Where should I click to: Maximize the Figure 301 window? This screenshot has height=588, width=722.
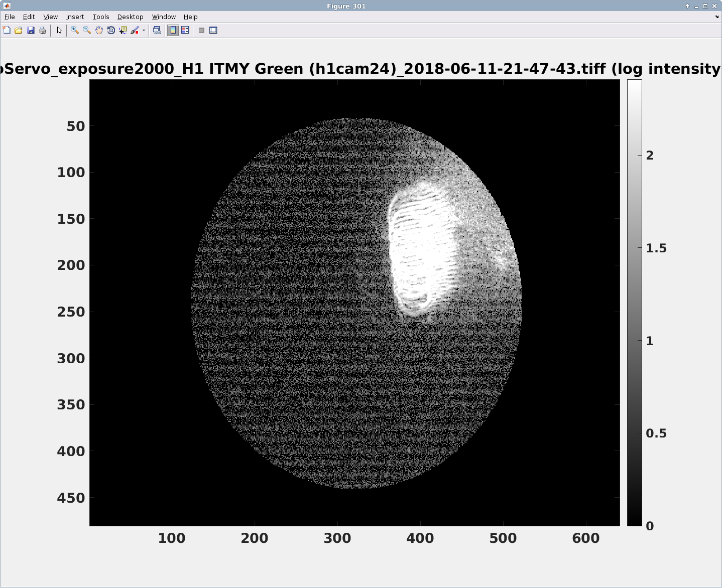pos(705,6)
